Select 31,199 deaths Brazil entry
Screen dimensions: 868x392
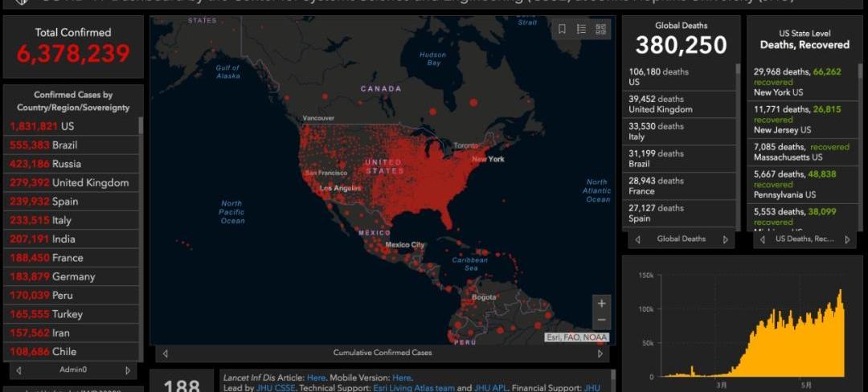click(x=681, y=159)
